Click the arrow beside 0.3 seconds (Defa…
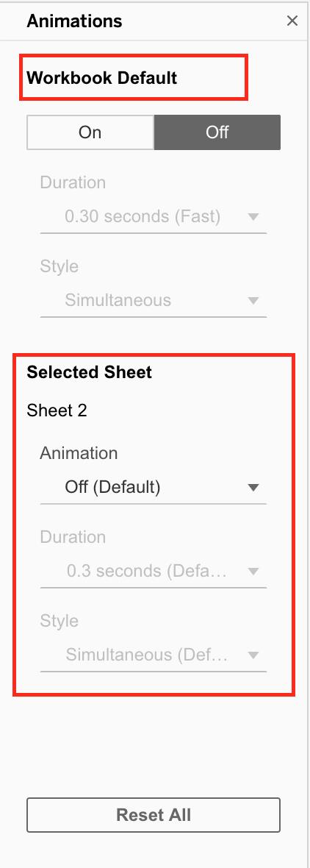This screenshot has width=310, height=868. [x=253, y=572]
